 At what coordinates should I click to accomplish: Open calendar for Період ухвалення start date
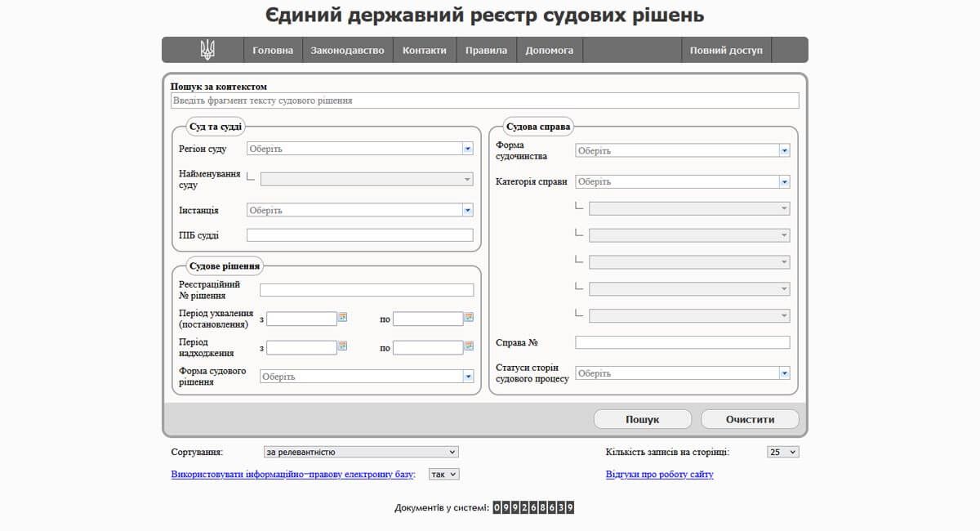[x=343, y=318]
